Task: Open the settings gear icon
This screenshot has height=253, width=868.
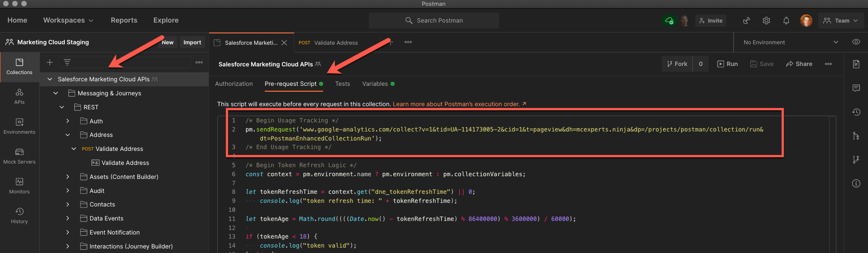Action: [766, 20]
